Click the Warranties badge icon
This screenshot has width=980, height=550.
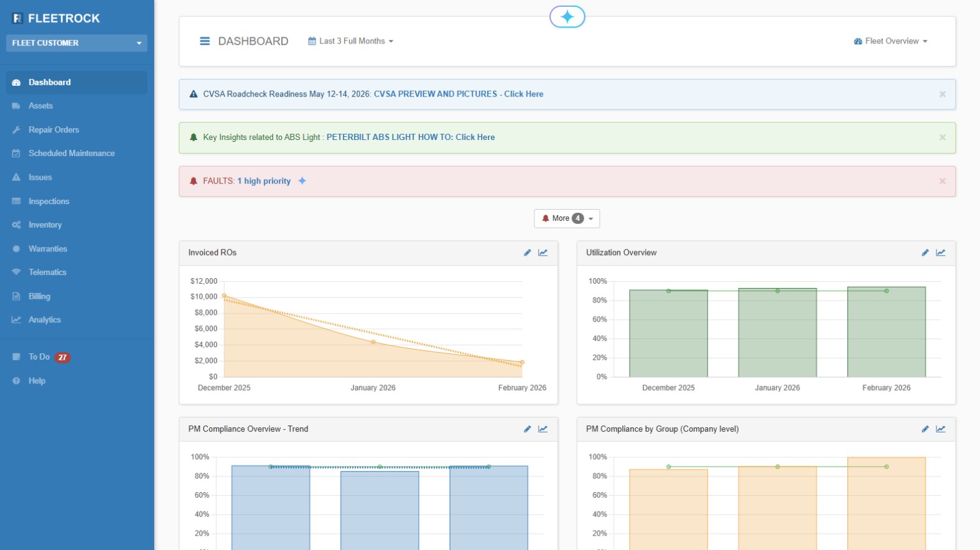click(x=16, y=249)
